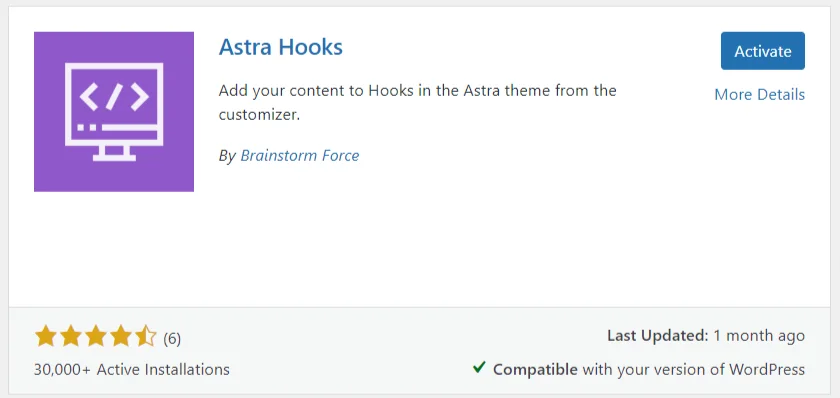Click the green compatibility checkmark icon

(479, 367)
